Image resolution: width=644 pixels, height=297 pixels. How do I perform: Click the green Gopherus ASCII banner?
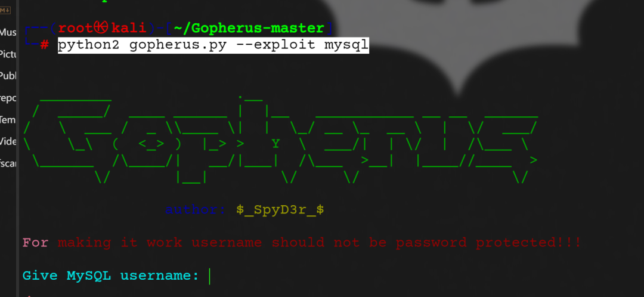click(280, 140)
